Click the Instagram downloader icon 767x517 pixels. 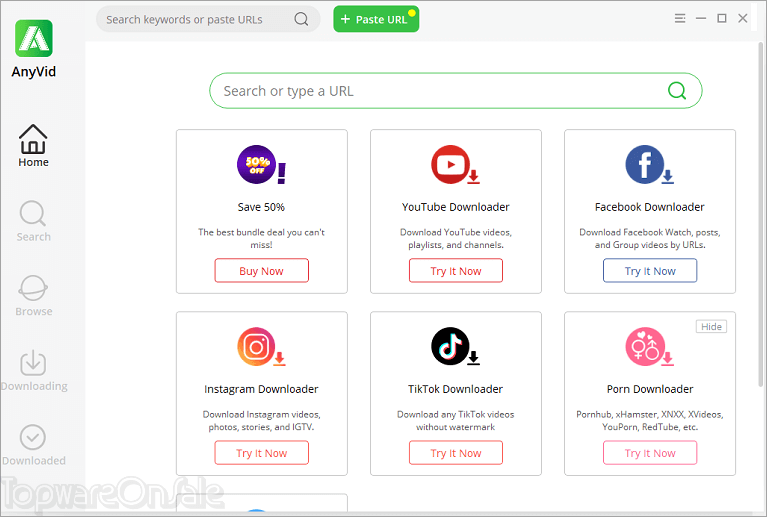[261, 346]
